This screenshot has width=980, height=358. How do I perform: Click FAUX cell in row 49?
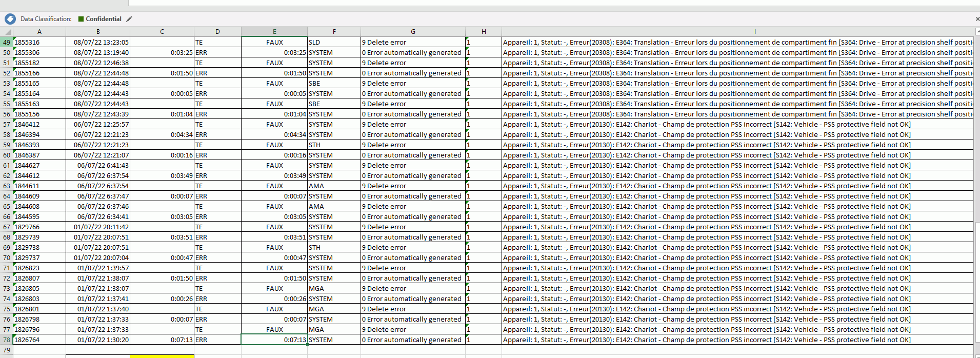tap(274, 42)
